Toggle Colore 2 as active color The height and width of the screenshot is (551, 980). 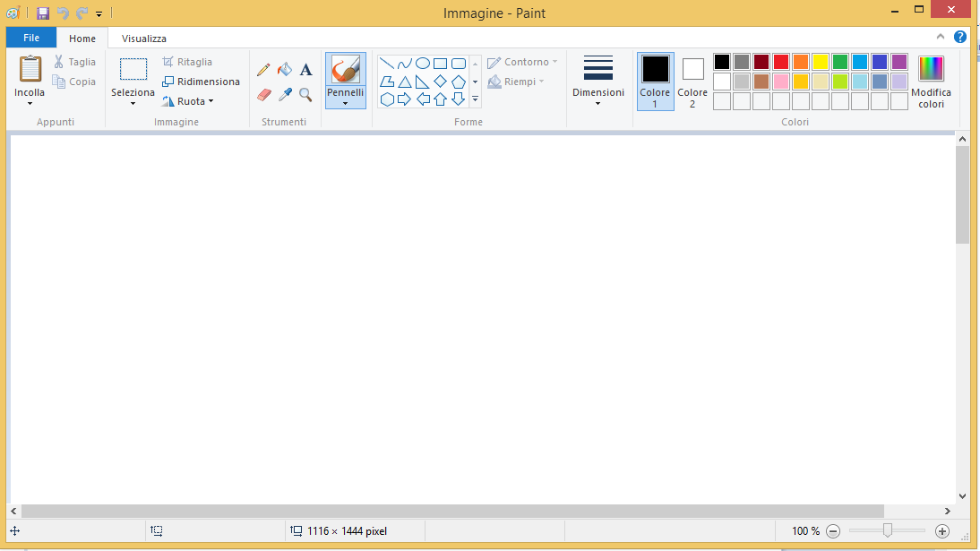click(x=692, y=81)
